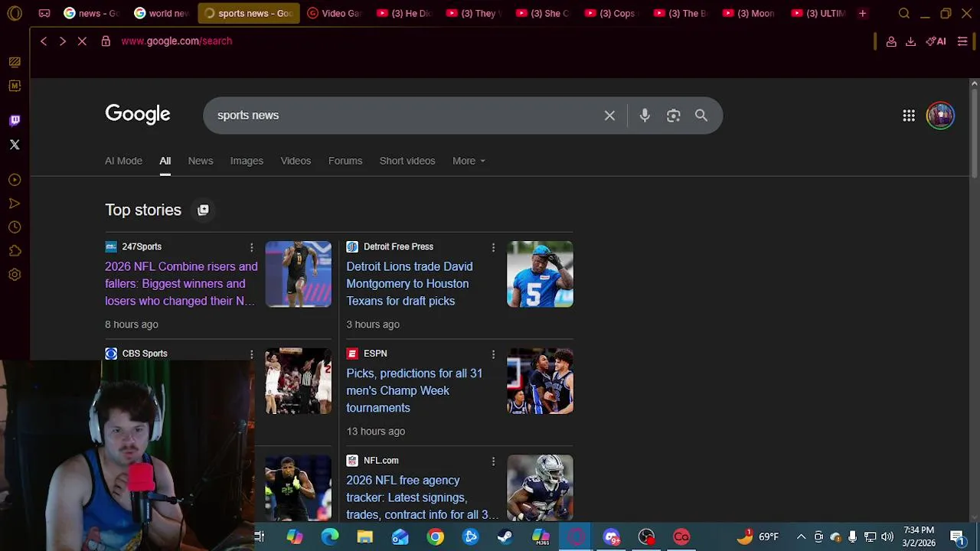Image resolution: width=980 pixels, height=551 pixels.
Task: Open 2026 NFL Combine risers article
Action: click(181, 284)
